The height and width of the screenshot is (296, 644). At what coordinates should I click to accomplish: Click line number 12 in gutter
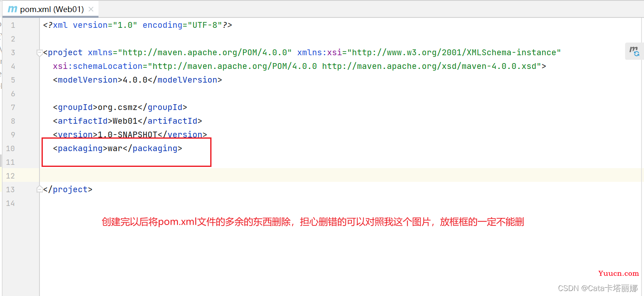tap(10, 176)
